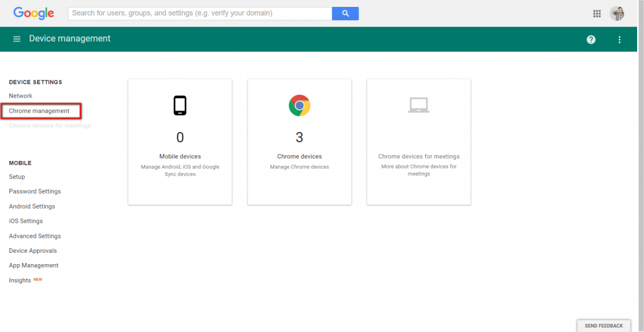Click the blue search magnifier button
Screen dimensions: 644x332
tap(345, 13)
